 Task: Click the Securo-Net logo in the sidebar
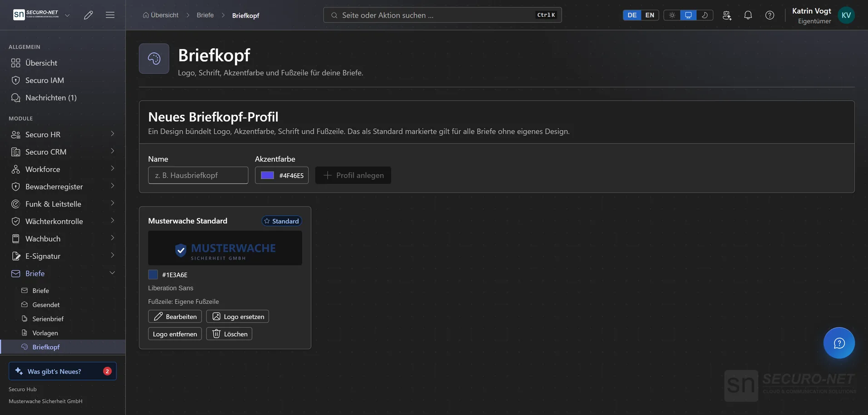(x=36, y=15)
